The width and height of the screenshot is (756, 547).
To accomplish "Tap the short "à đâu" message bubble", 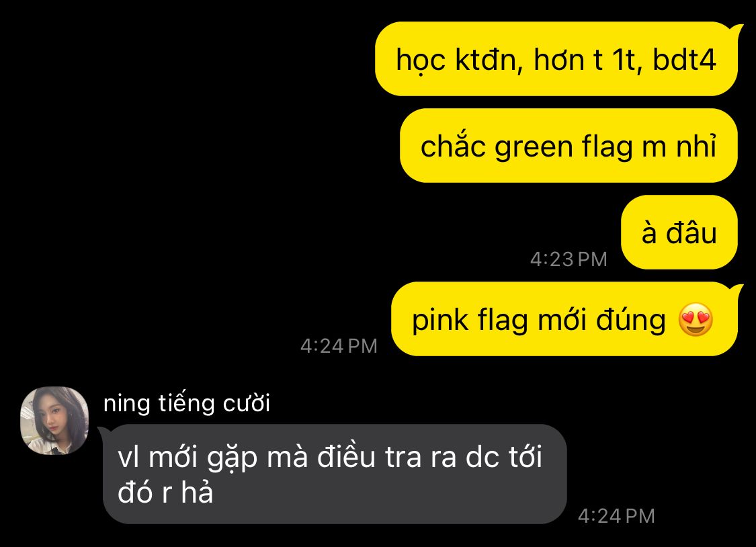I will 679,233.
